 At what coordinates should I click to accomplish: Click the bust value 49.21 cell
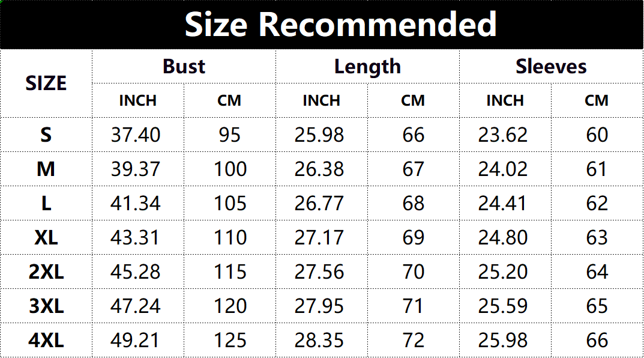tap(137, 340)
